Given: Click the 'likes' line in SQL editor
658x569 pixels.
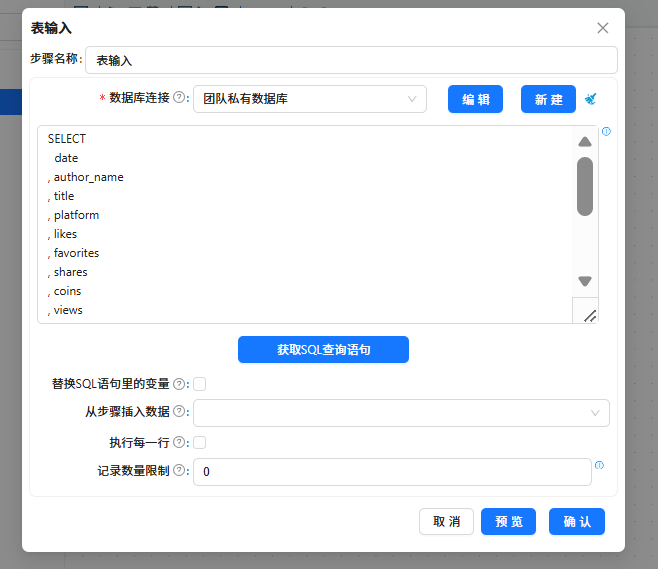Looking at the screenshot, I should (63, 234).
